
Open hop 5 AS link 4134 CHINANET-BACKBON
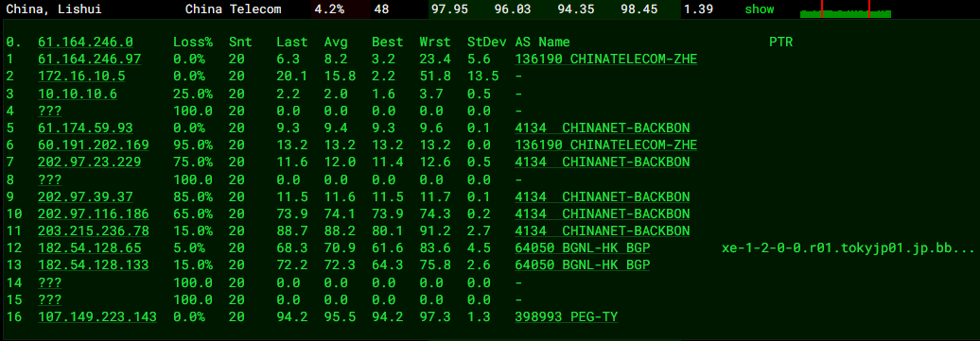point(603,128)
